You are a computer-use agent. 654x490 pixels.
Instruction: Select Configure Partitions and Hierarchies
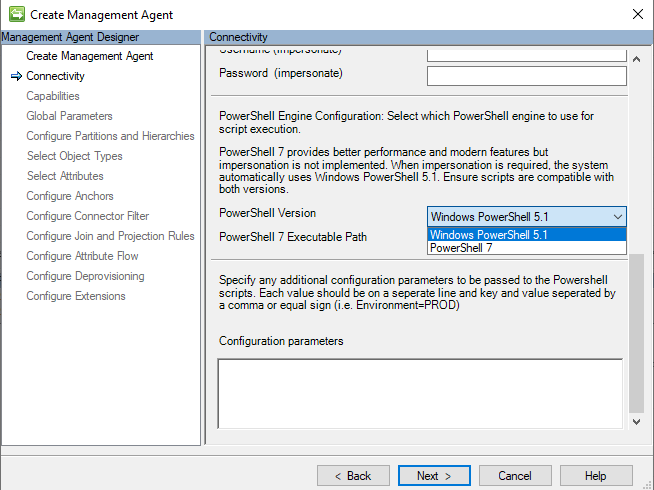[110, 136]
